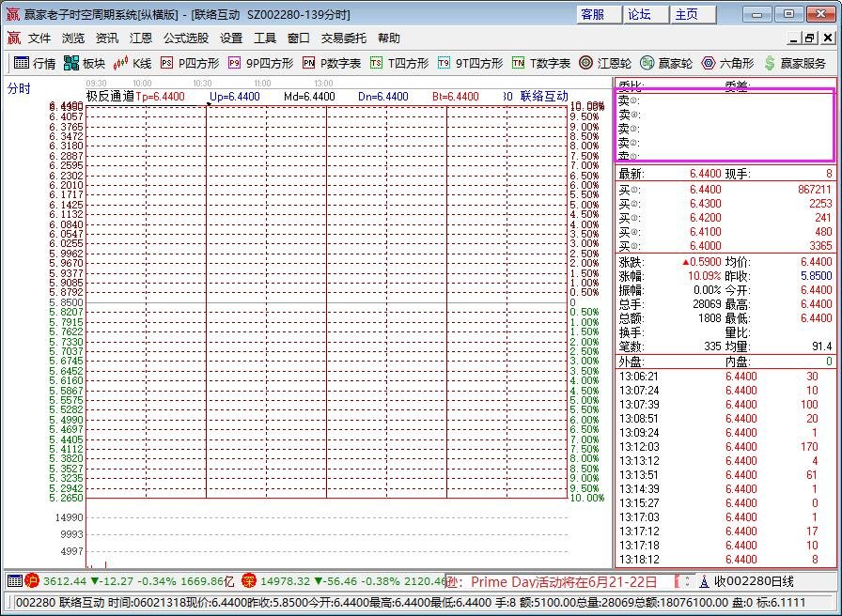
Task: Restore the inner chart child window
Action: click(x=810, y=38)
